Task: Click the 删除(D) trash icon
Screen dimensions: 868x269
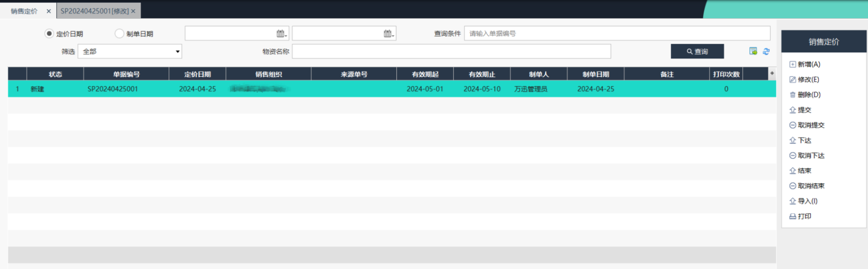Action: coord(793,95)
